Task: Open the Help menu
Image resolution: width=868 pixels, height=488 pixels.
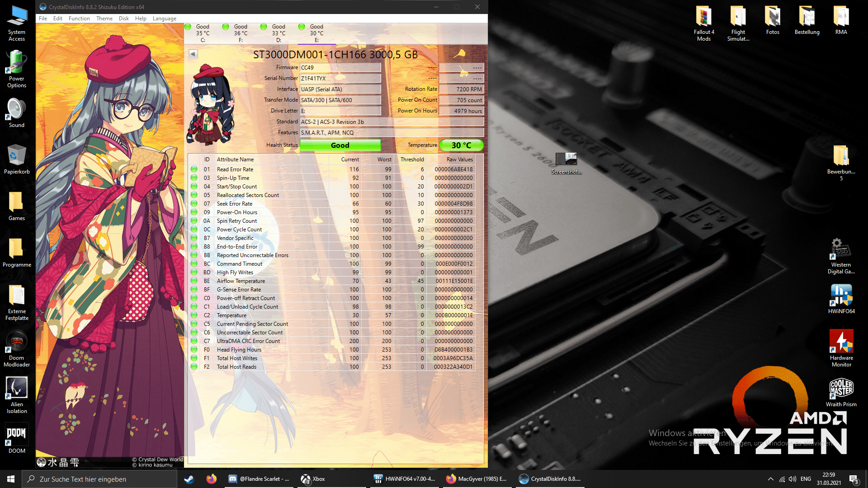Action: point(141,19)
